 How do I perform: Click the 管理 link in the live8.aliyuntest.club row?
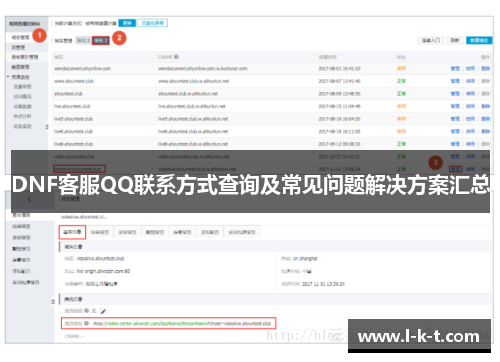tap(455, 144)
